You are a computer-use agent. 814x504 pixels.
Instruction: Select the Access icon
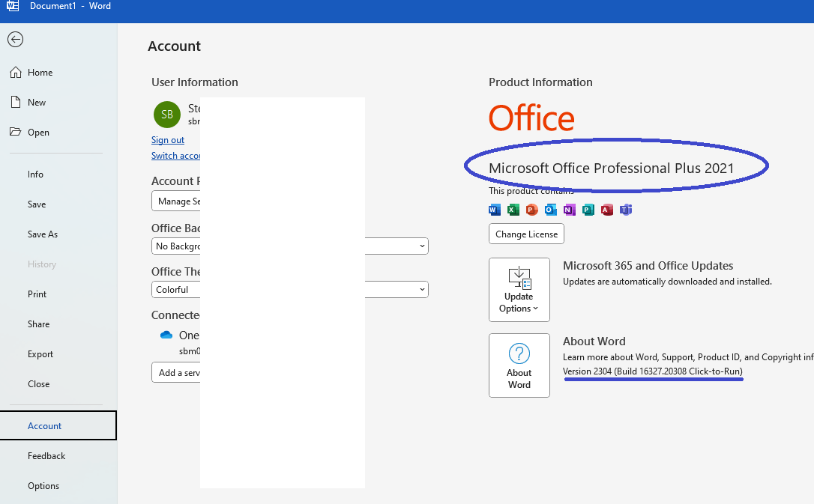tap(606, 210)
